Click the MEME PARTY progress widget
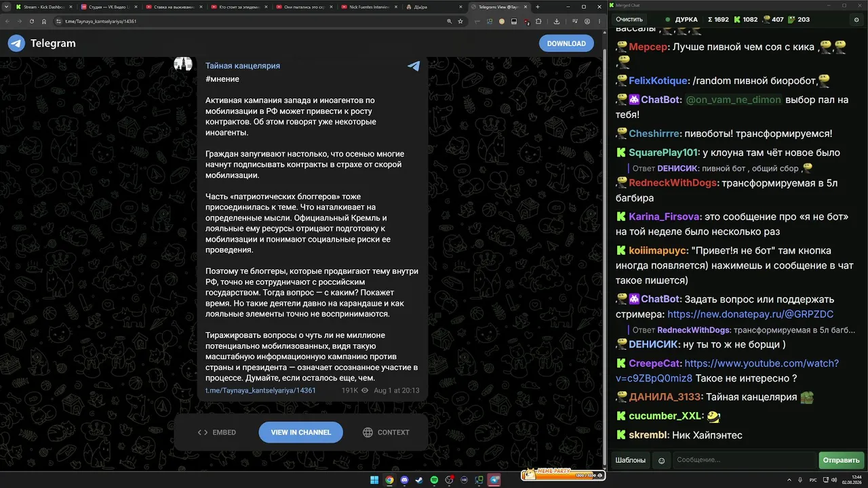The width and height of the screenshot is (868, 488). pos(562,475)
